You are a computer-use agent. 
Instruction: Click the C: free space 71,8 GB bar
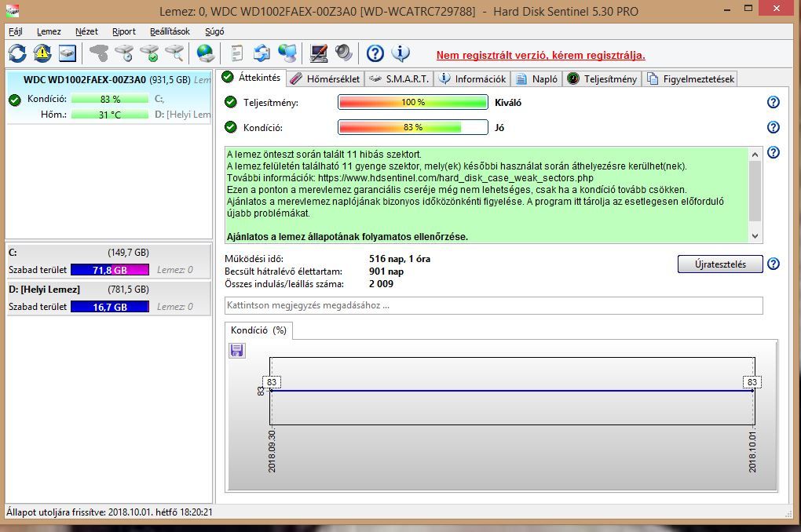[x=110, y=270]
